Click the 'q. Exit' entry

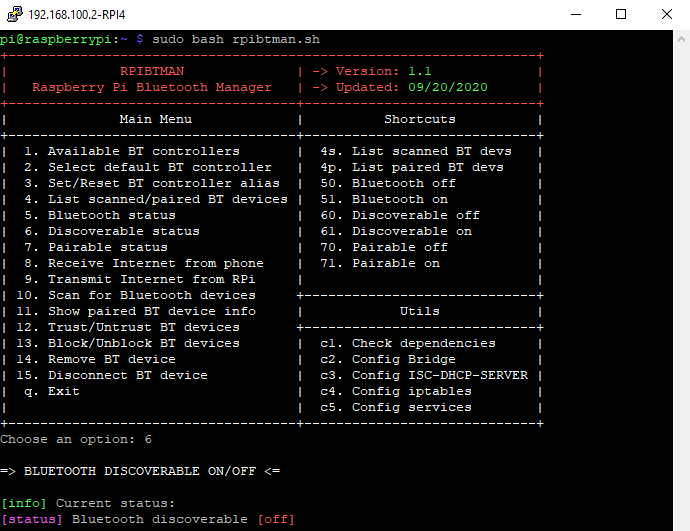point(52,392)
